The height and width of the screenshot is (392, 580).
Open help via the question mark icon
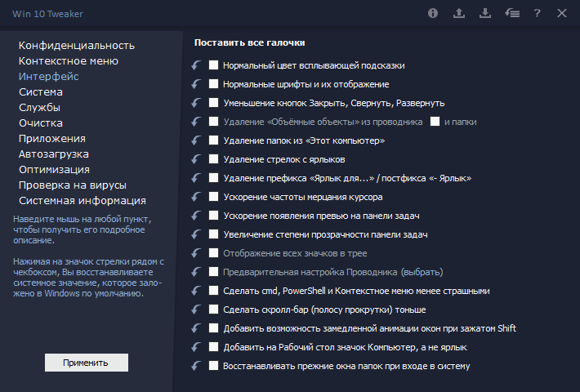[537, 13]
